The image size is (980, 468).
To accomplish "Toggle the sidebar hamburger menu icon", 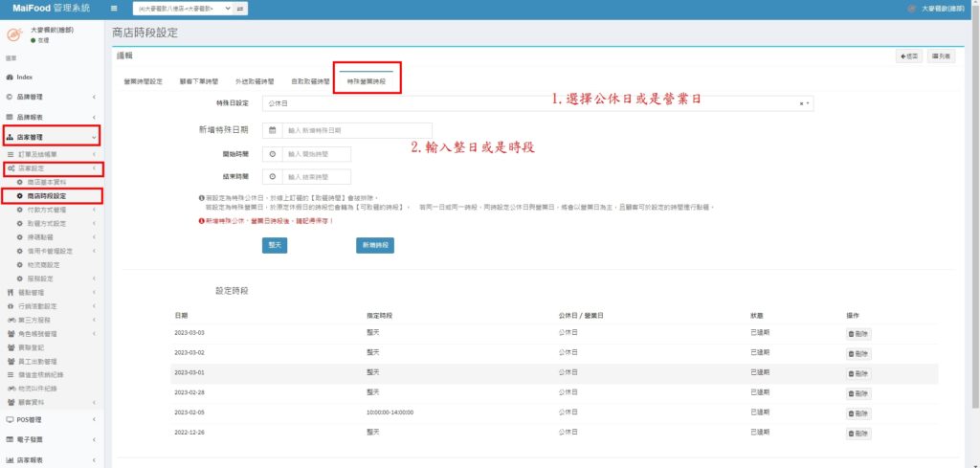I will [x=114, y=9].
